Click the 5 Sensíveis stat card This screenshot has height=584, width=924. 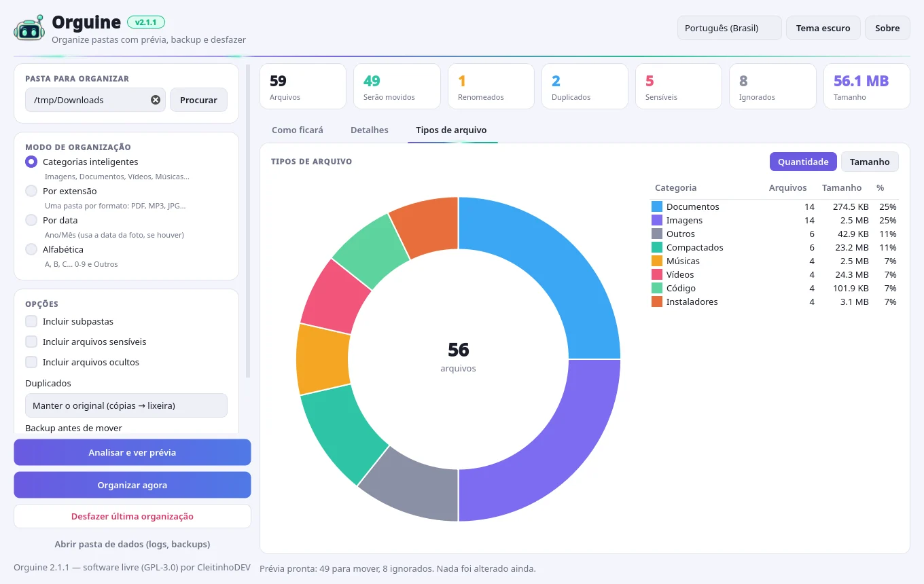[x=679, y=86]
